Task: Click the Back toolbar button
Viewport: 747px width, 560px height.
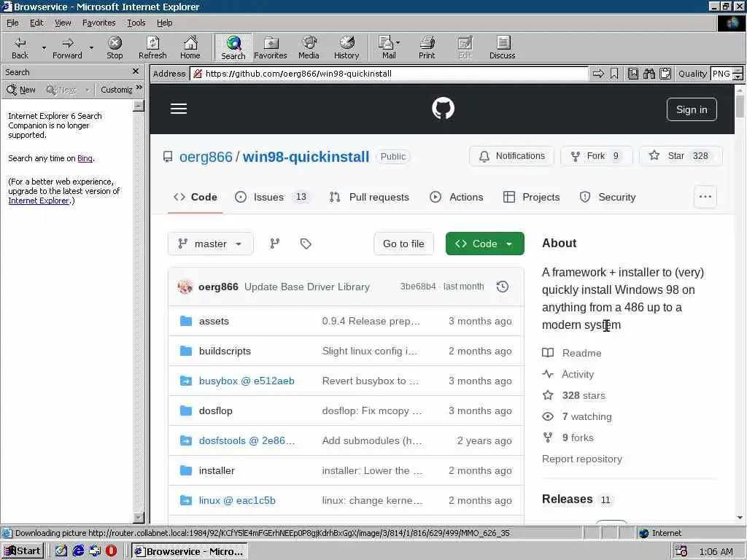Action: coord(20,47)
